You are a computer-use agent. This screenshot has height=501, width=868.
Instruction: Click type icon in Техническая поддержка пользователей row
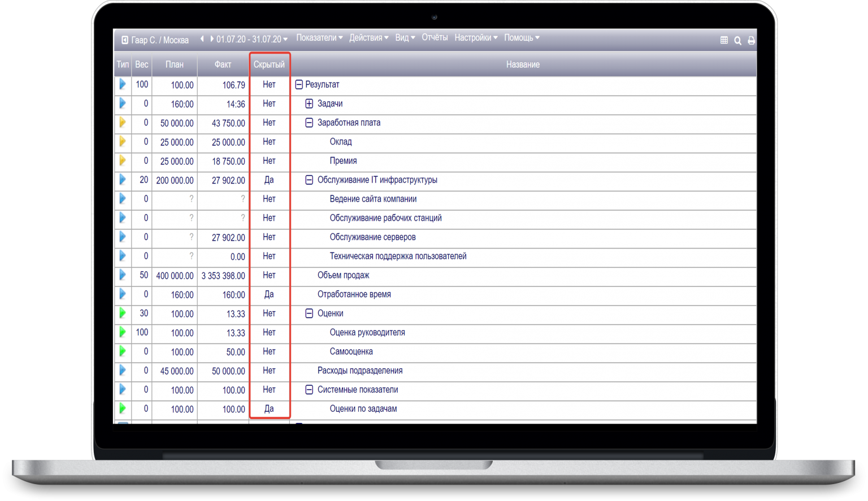pyautogui.click(x=123, y=256)
